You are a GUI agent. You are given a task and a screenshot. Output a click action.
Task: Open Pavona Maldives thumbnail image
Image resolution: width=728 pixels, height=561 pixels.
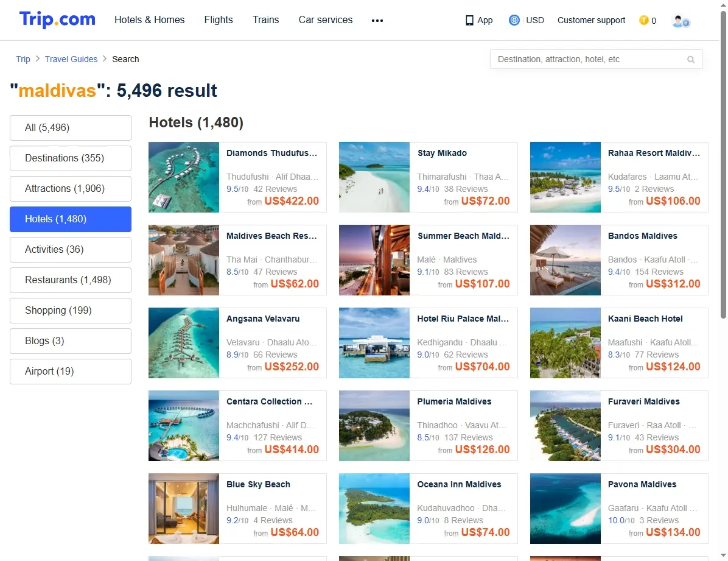[x=565, y=509]
